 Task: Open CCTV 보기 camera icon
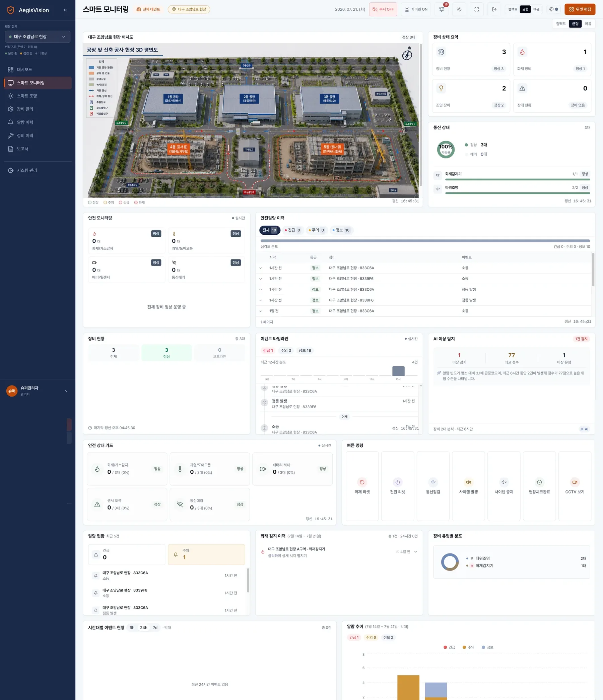click(575, 482)
